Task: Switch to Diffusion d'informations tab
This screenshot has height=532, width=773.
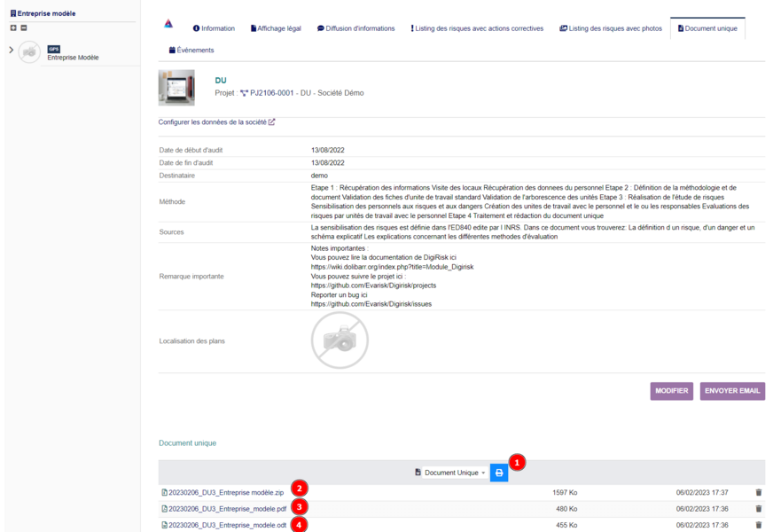Action: [x=356, y=28]
